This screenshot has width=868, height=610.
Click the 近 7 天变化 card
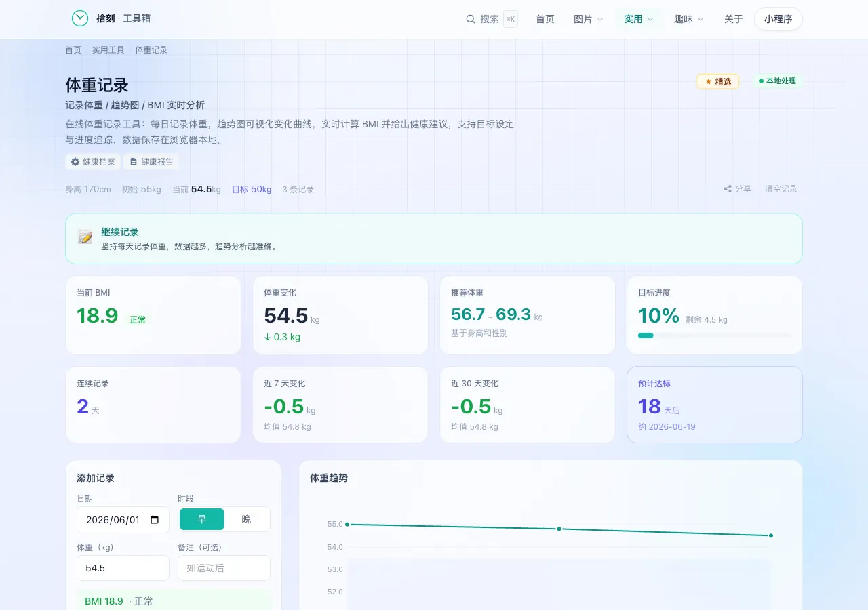point(340,405)
